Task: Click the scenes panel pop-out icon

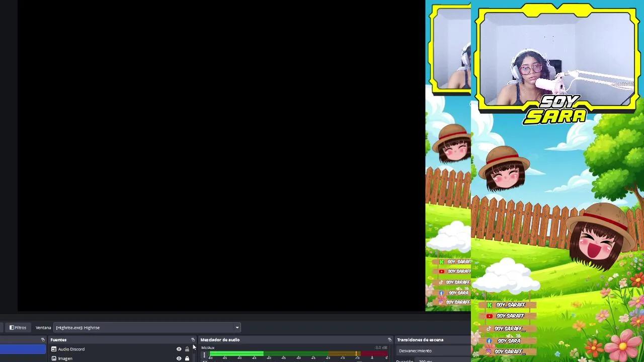Action: pyautogui.click(x=43, y=340)
